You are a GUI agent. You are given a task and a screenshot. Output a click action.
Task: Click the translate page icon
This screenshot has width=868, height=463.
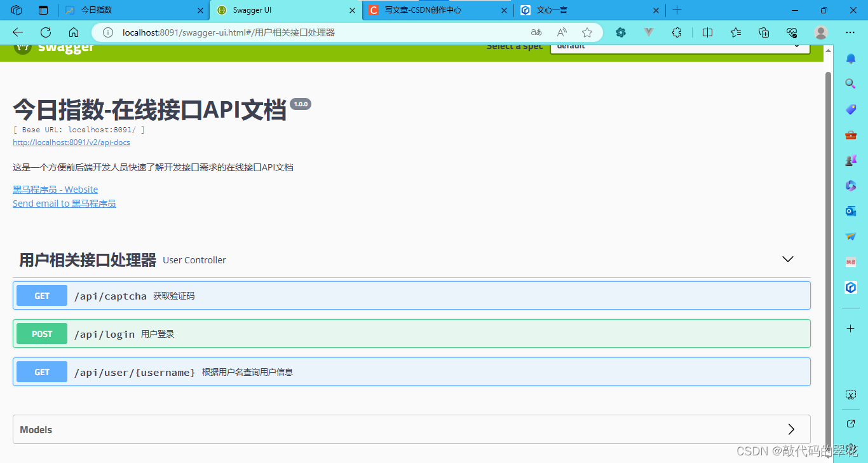536,32
